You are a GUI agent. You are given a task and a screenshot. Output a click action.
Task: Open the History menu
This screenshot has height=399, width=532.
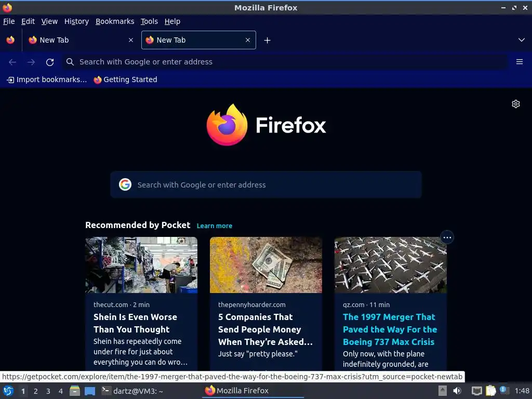click(x=77, y=21)
